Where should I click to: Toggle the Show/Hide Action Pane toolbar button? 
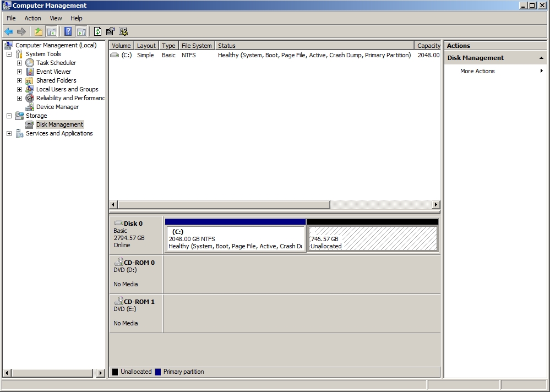81,32
